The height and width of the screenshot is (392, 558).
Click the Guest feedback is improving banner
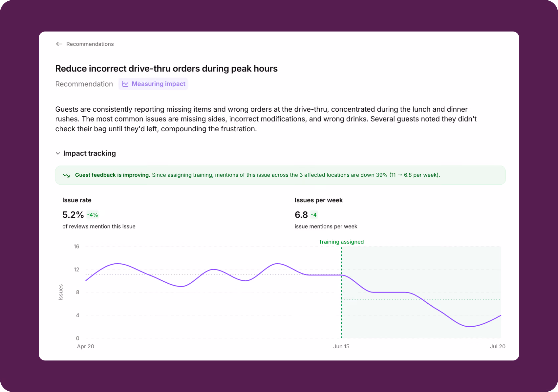(x=280, y=175)
